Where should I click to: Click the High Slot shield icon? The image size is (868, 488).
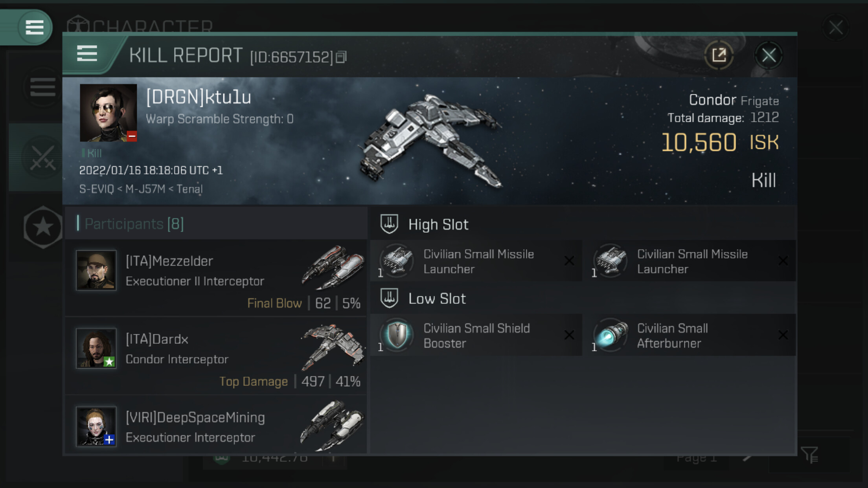(x=389, y=224)
